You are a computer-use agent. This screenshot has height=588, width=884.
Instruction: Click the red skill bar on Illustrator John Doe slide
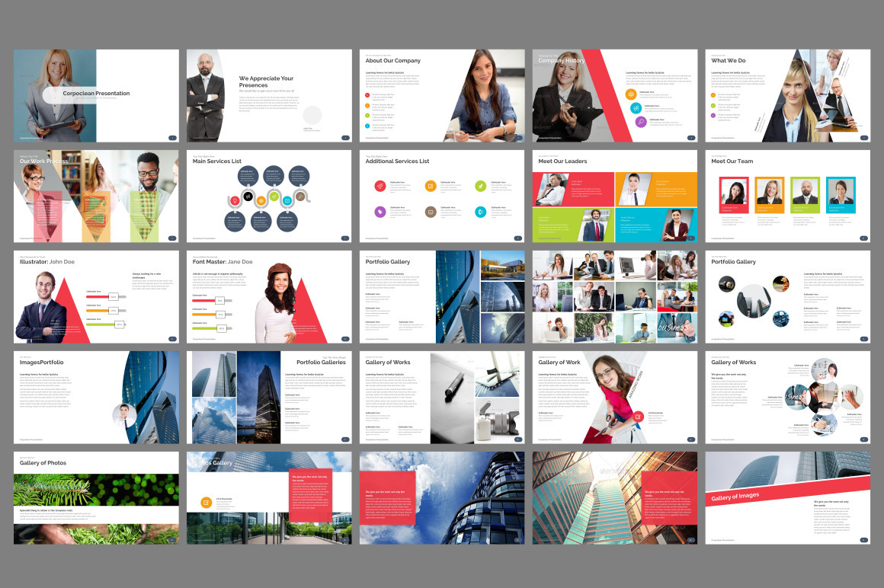tap(97, 297)
